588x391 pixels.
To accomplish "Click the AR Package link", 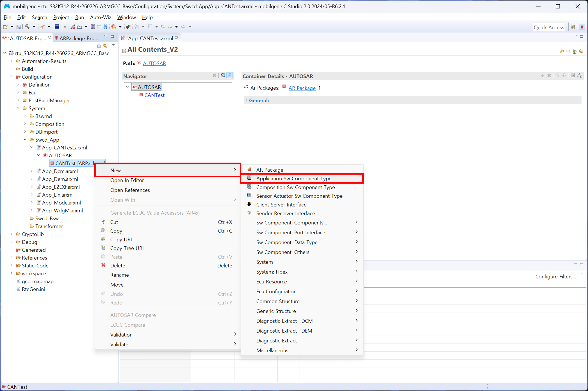I will tap(302, 88).
